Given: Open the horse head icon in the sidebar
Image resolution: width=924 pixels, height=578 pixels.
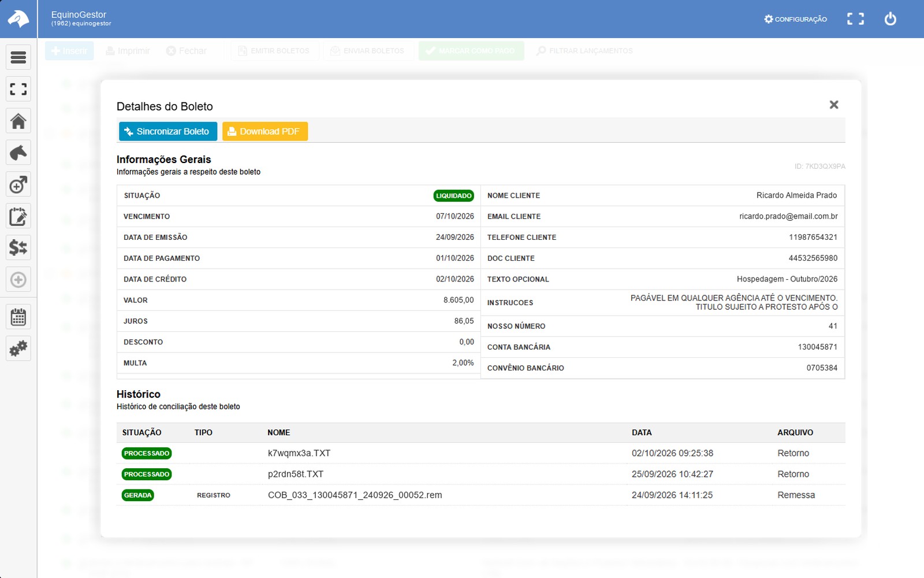Looking at the screenshot, I should click(18, 153).
